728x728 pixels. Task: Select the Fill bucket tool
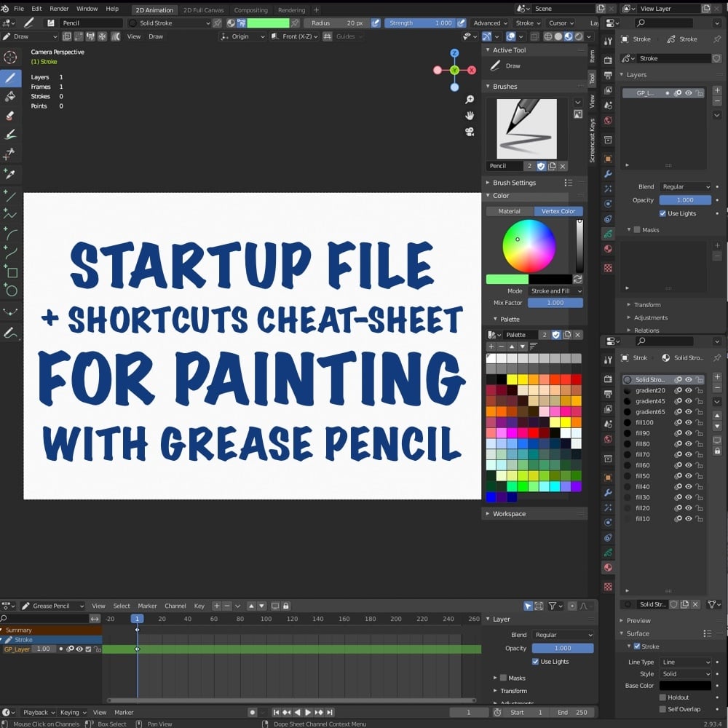[10, 97]
